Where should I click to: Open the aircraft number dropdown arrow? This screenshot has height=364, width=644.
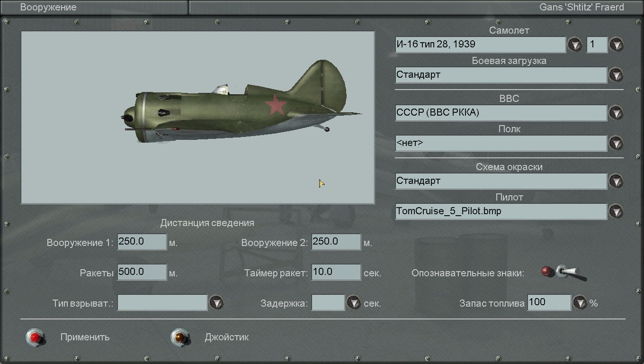coord(616,45)
